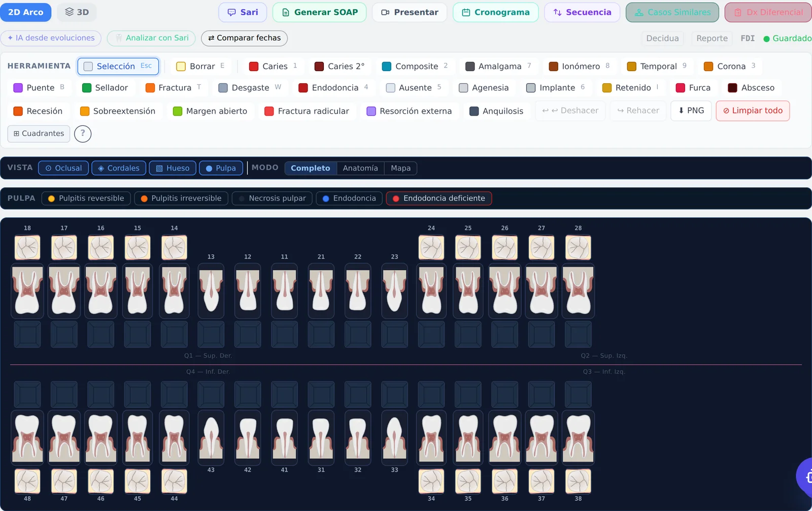Select Necrosis pulpar state
812x511 pixels.
click(272, 198)
